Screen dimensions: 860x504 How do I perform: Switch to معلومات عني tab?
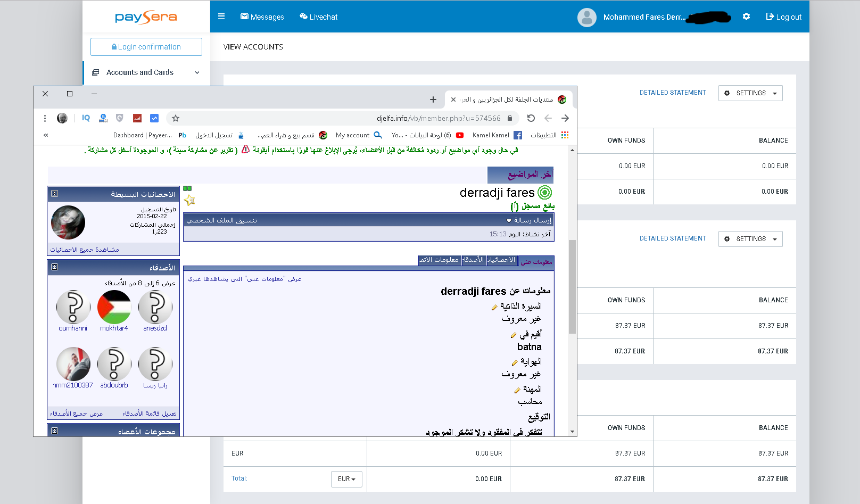[536, 261]
